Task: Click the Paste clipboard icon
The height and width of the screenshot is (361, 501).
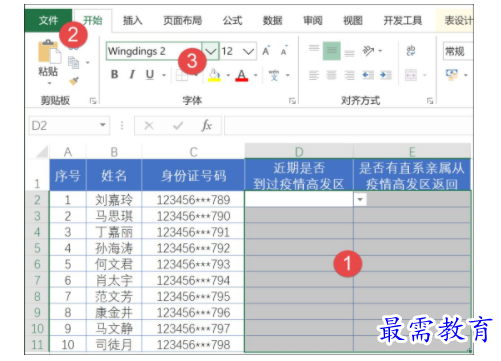Action: [x=49, y=52]
